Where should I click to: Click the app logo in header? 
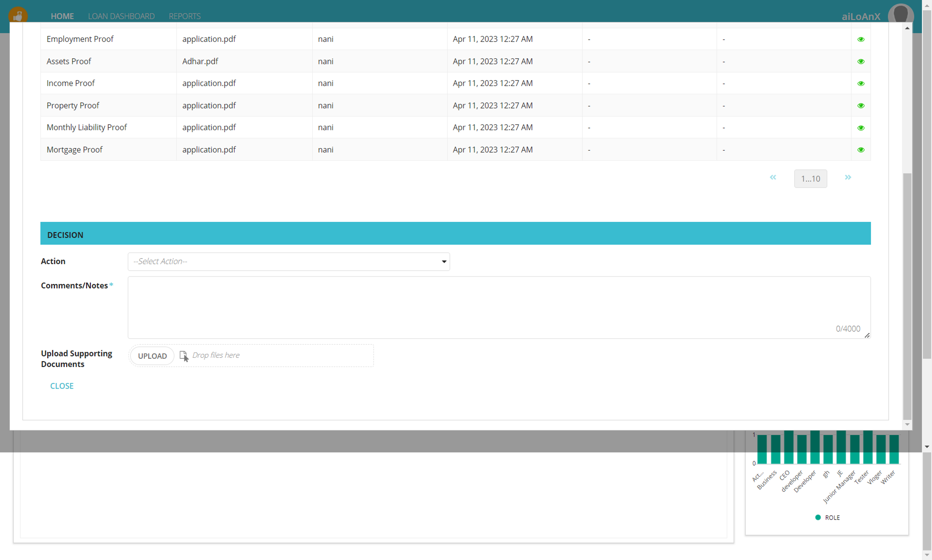click(x=18, y=15)
